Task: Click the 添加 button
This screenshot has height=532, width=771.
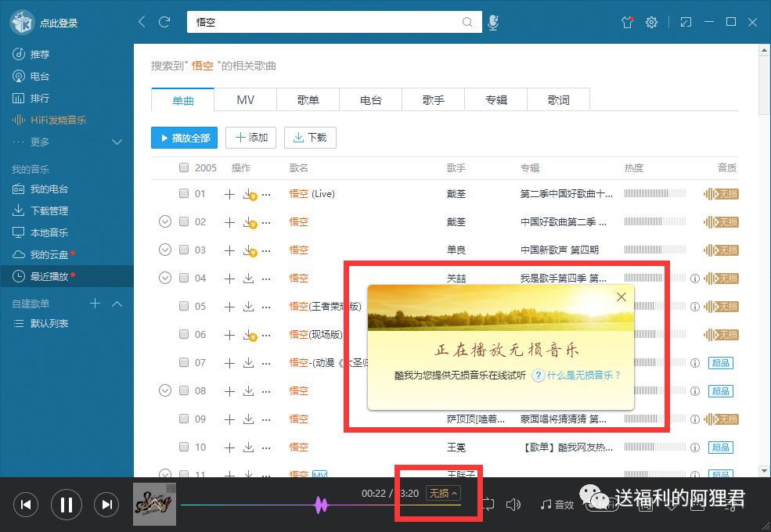Action: [x=250, y=138]
